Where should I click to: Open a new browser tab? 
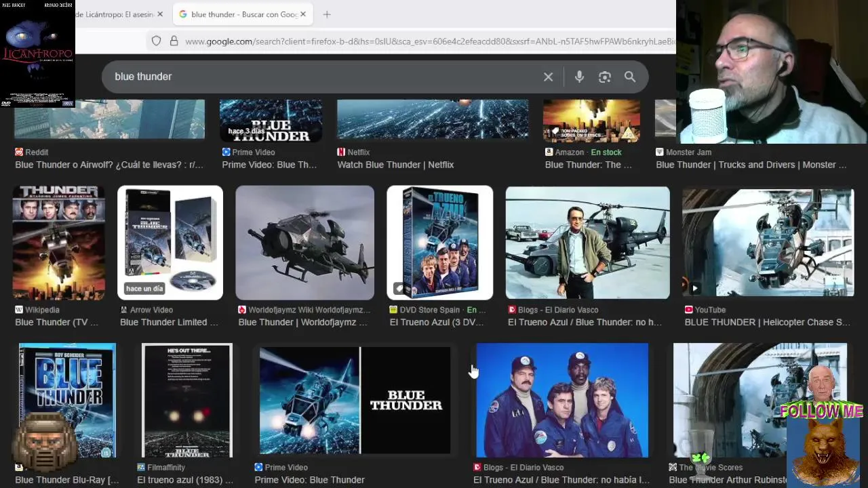point(327,14)
